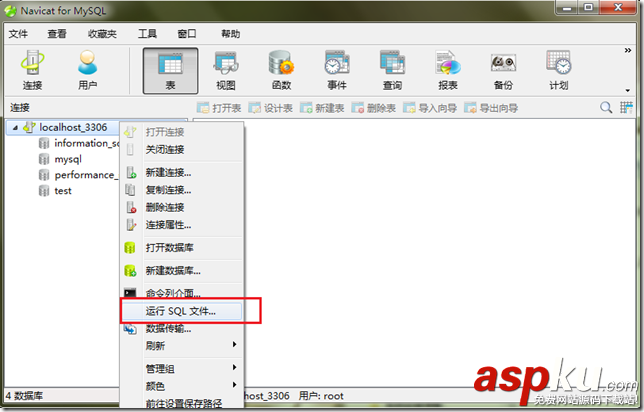Click the 新建连接 menu item icon
The width and height of the screenshot is (644, 412).
[131, 173]
